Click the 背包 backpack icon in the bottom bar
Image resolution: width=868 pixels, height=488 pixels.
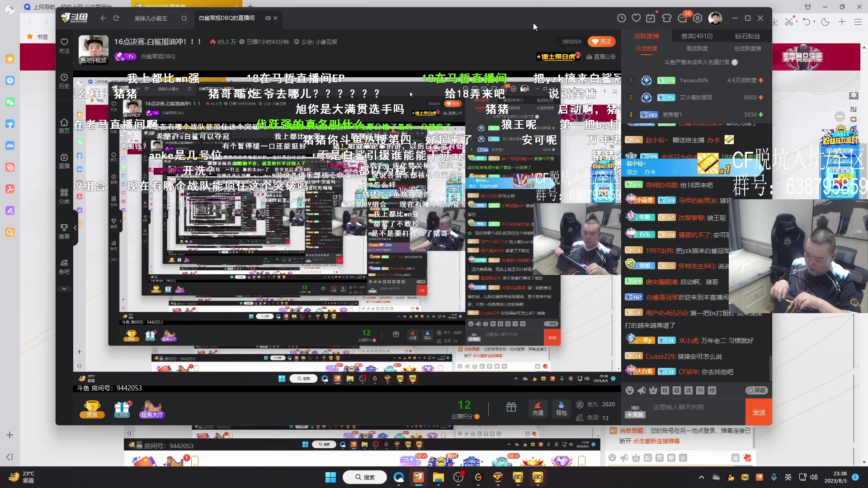coord(561,409)
